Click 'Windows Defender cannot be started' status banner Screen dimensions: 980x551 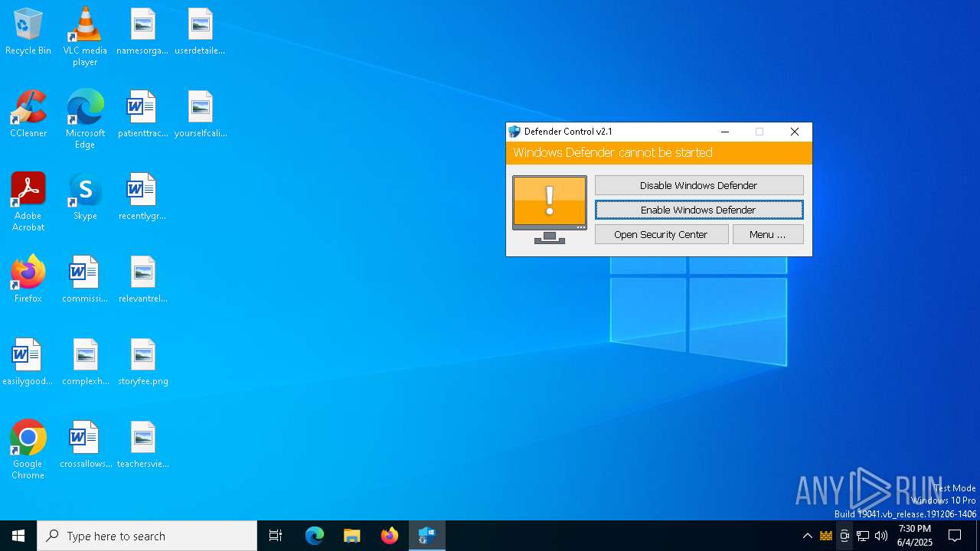(x=659, y=153)
